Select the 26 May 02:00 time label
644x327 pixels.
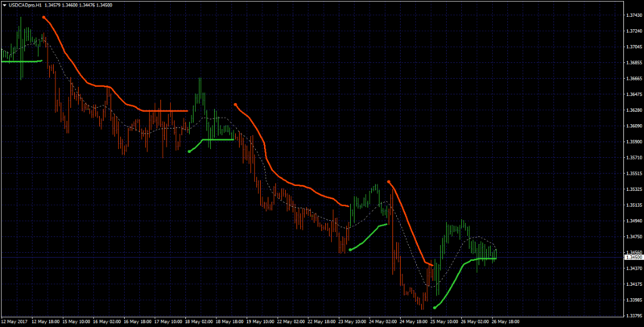tap(474, 320)
